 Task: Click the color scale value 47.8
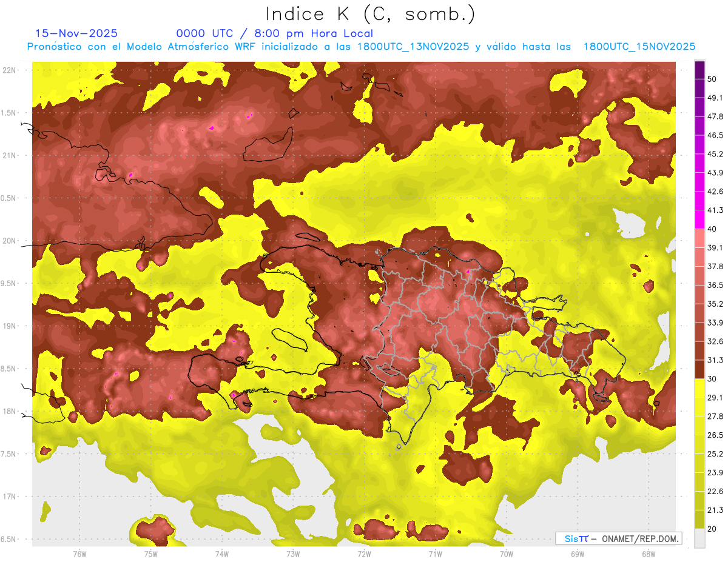tap(715, 116)
